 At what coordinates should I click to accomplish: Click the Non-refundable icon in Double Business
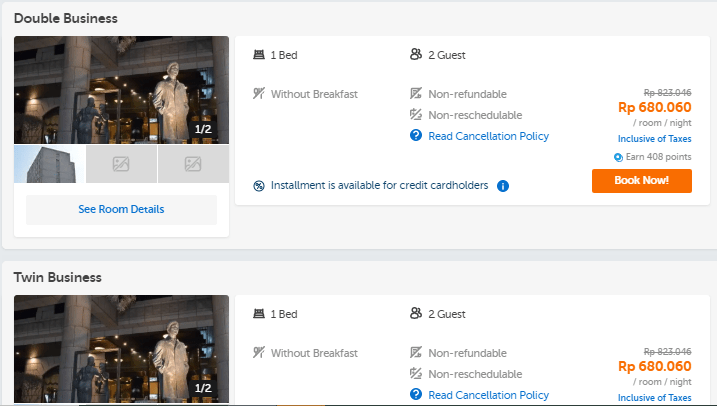[x=416, y=94]
